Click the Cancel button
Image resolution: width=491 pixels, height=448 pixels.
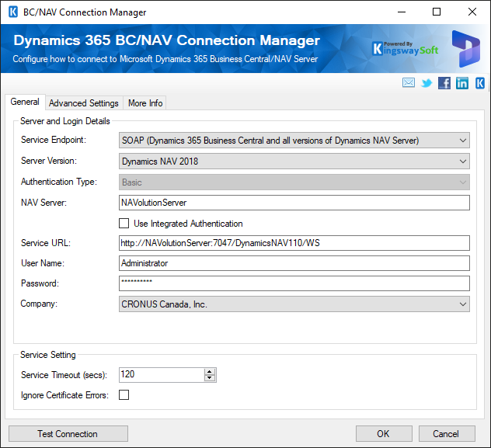tap(447, 433)
